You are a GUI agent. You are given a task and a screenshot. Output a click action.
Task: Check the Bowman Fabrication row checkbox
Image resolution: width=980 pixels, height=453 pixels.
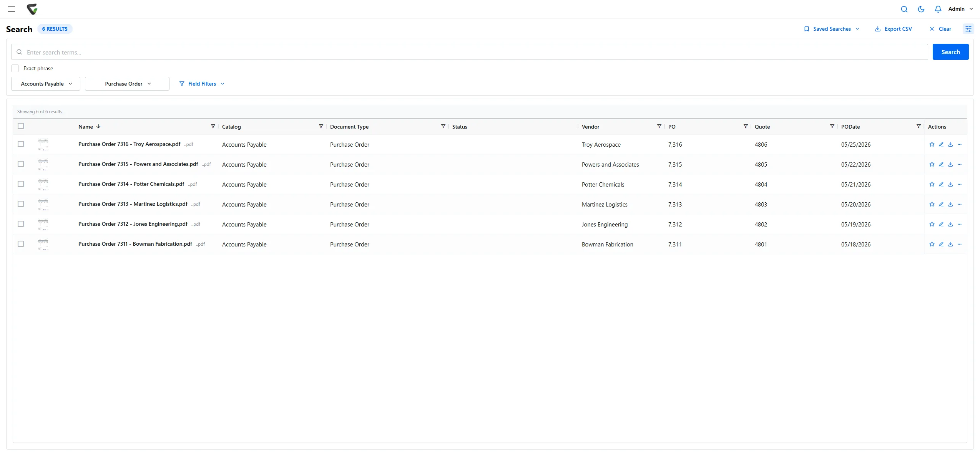pyautogui.click(x=21, y=244)
